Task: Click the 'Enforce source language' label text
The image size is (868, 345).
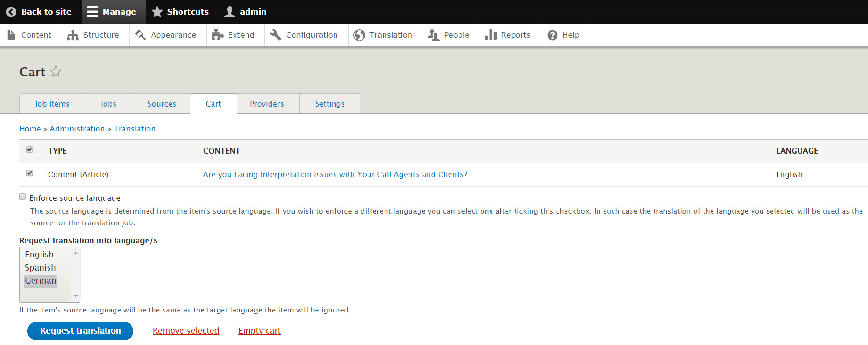Action: tap(75, 198)
